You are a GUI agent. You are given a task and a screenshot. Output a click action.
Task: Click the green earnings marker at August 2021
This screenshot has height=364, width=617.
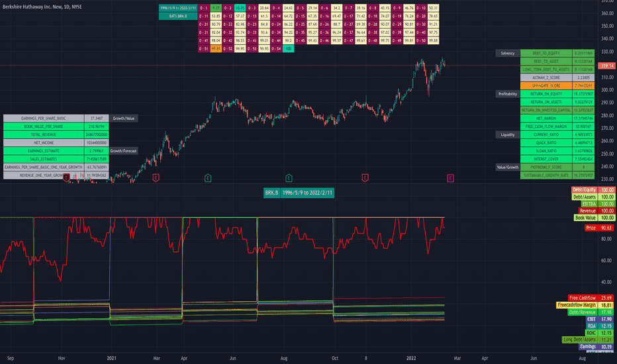(x=289, y=178)
